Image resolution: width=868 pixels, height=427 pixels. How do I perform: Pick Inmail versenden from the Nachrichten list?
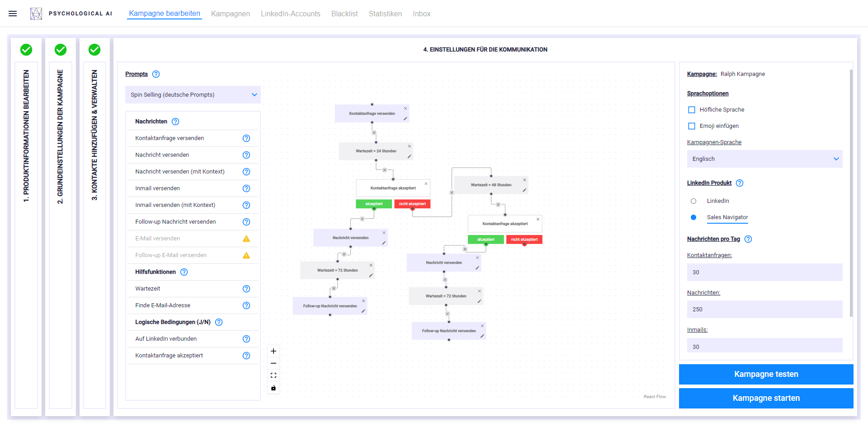point(193,188)
